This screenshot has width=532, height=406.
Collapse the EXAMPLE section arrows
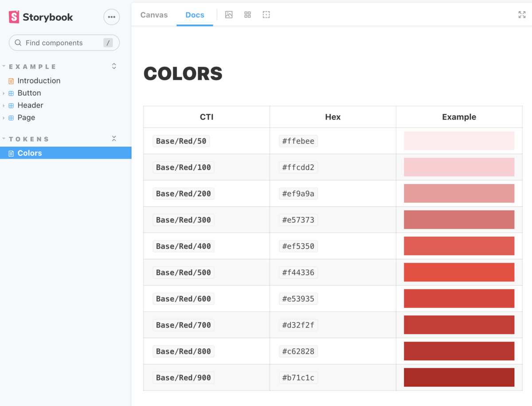tap(114, 66)
